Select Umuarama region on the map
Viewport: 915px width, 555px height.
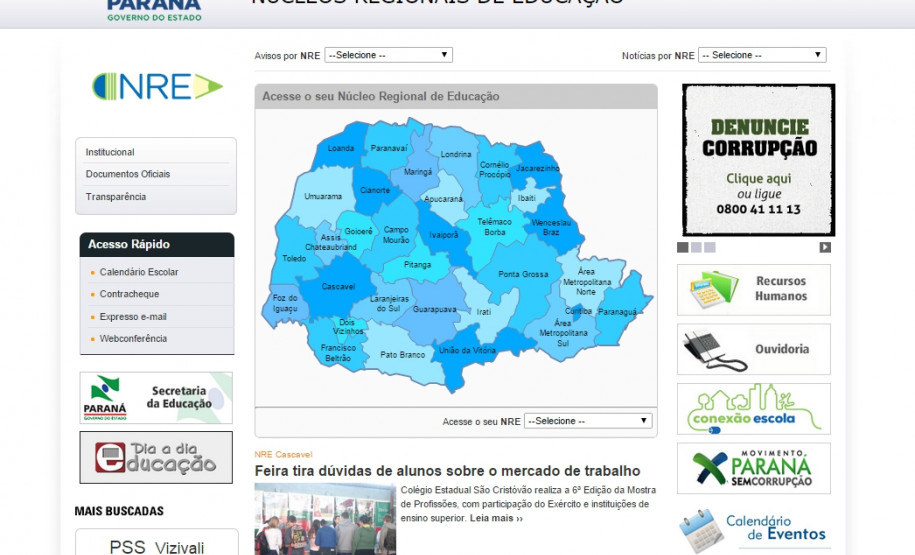pyautogui.click(x=323, y=196)
